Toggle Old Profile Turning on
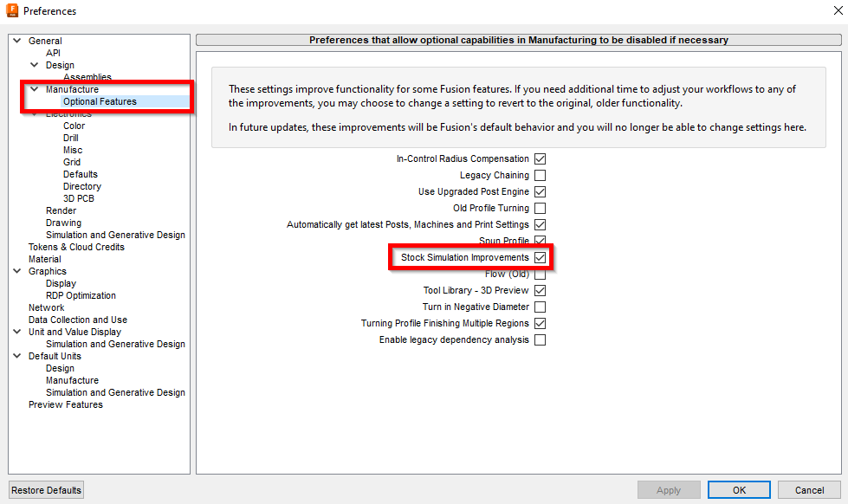 tap(541, 208)
